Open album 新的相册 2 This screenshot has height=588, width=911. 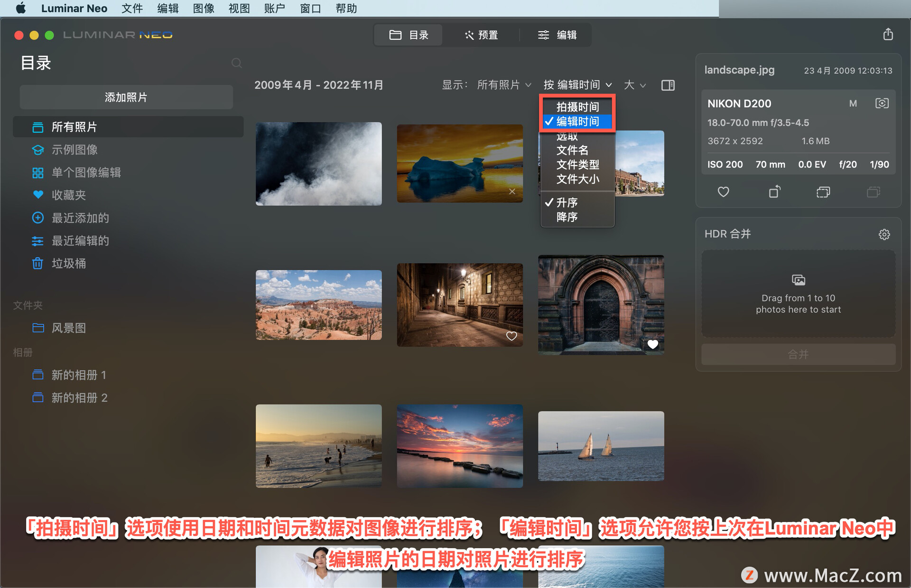tap(128, 398)
